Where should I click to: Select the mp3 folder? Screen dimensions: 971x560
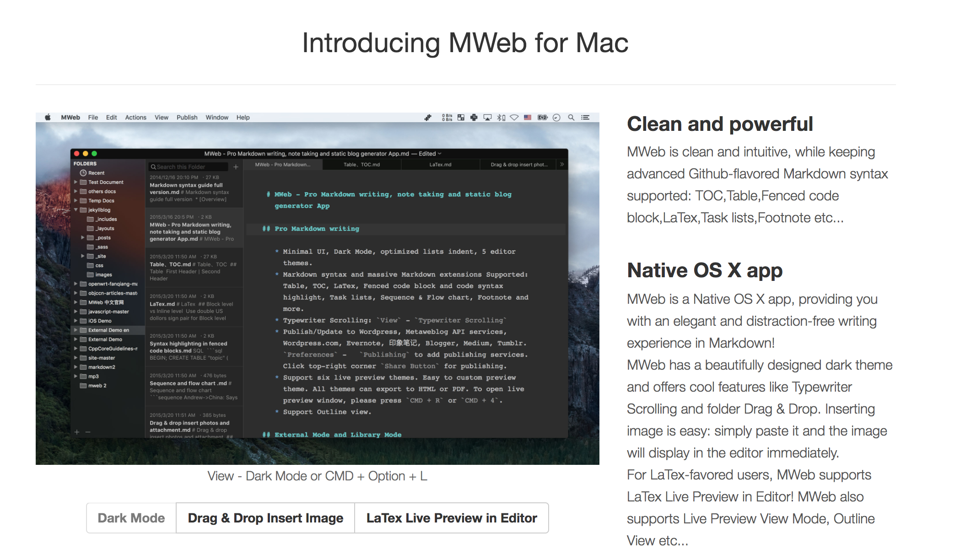pyautogui.click(x=108, y=377)
